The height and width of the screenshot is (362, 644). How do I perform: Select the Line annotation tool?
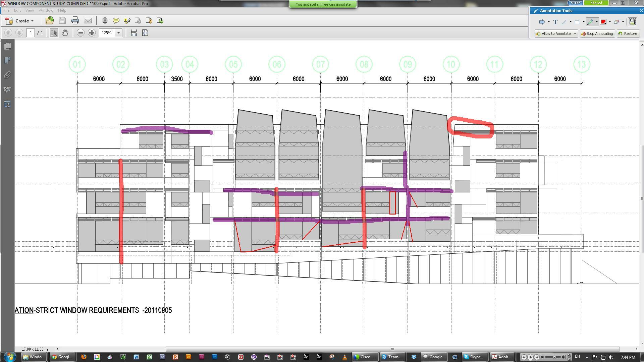pyautogui.click(x=564, y=22)
